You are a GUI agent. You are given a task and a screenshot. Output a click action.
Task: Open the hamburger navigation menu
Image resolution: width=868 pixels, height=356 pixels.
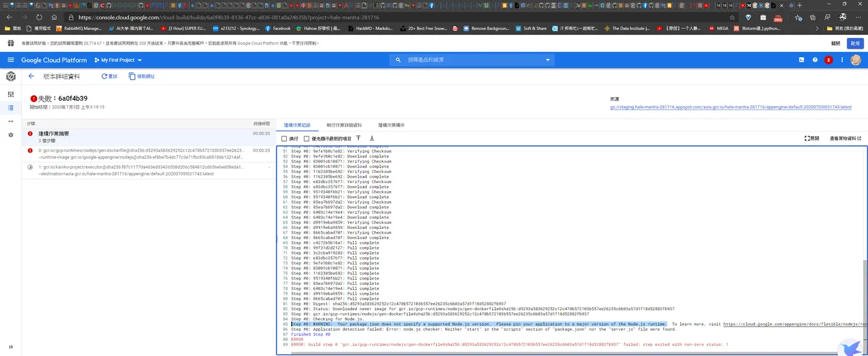pos(11,60)
